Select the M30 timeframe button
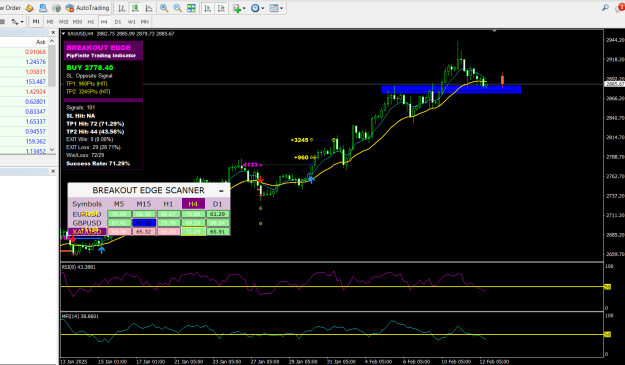Viewport: 625px width, 365px height. (x=77, y=22)
